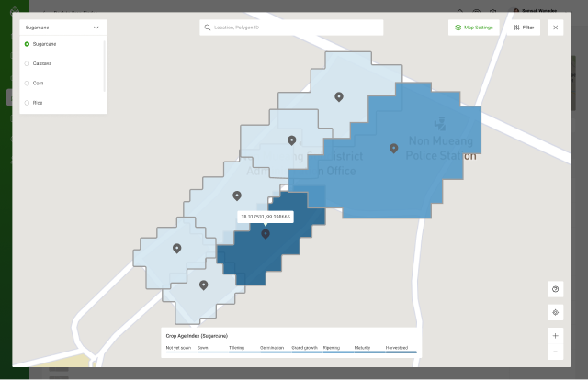The height and width of the screenshot is (380, 588).
Task: Select the Cassava radio option
Action: coord(27,63)
